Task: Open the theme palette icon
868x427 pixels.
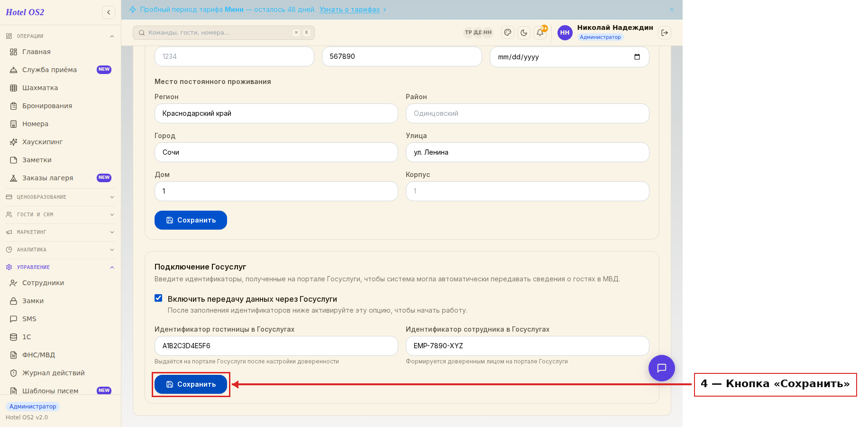Action: tap(508, 33)
